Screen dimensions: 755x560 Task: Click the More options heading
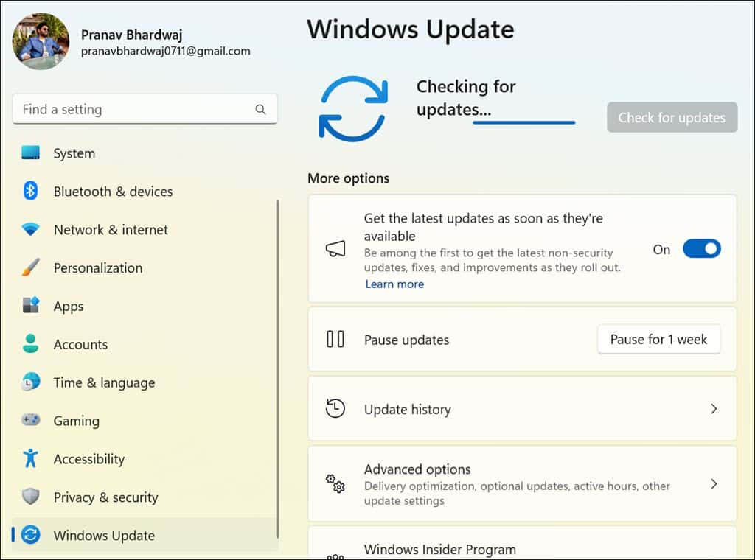[349, 178]
